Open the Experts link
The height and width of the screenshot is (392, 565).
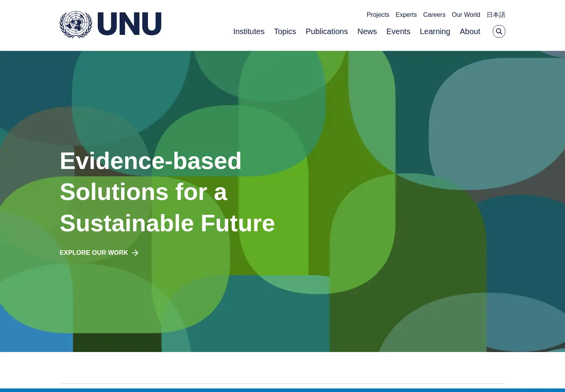pyautogui.click(x=406, y=15)
